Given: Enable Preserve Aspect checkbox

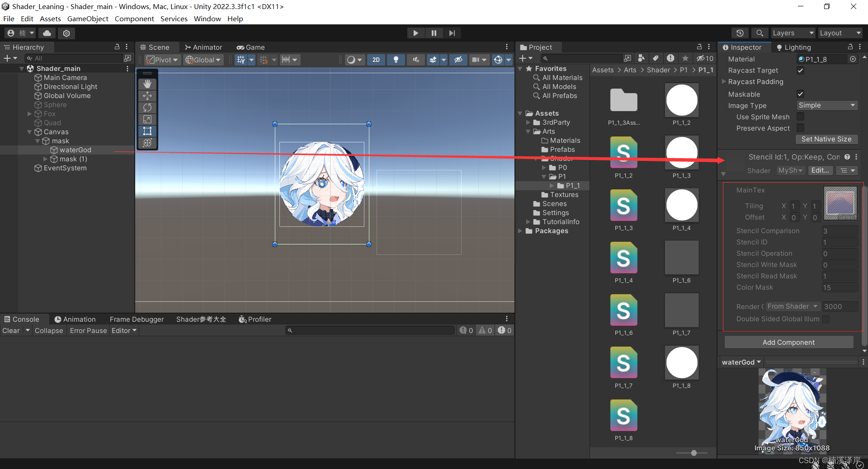Looking at the screenshot, I should coord(800,128).
